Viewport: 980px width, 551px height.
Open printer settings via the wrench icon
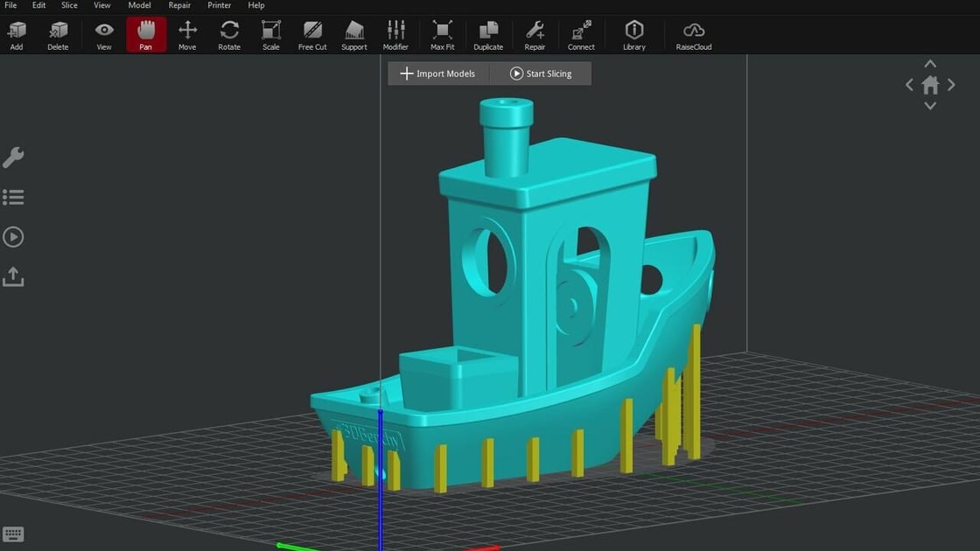pos(13,157)
